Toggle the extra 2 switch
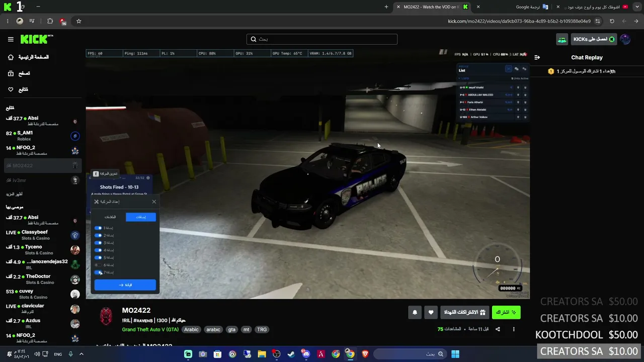This screenshot has width=644, height=362. point(98,235)
